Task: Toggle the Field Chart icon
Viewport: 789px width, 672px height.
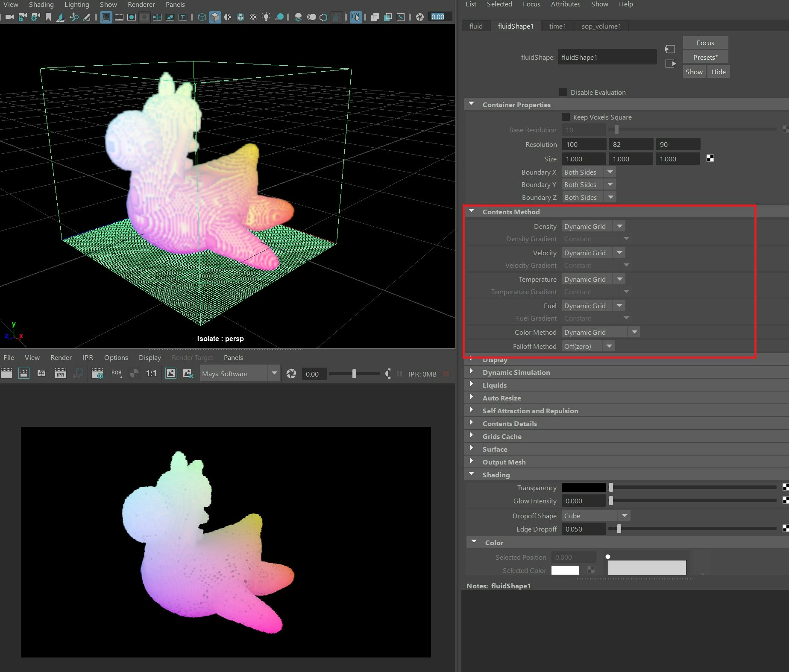Action: (x=157, y=17)
